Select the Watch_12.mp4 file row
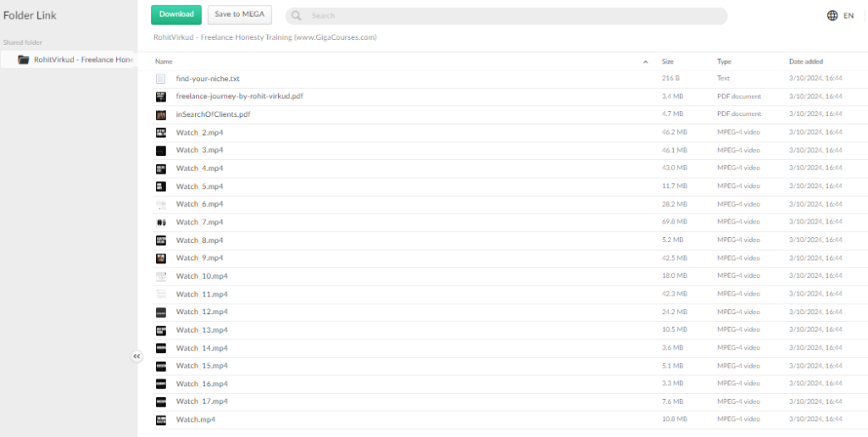 point(424,312)
